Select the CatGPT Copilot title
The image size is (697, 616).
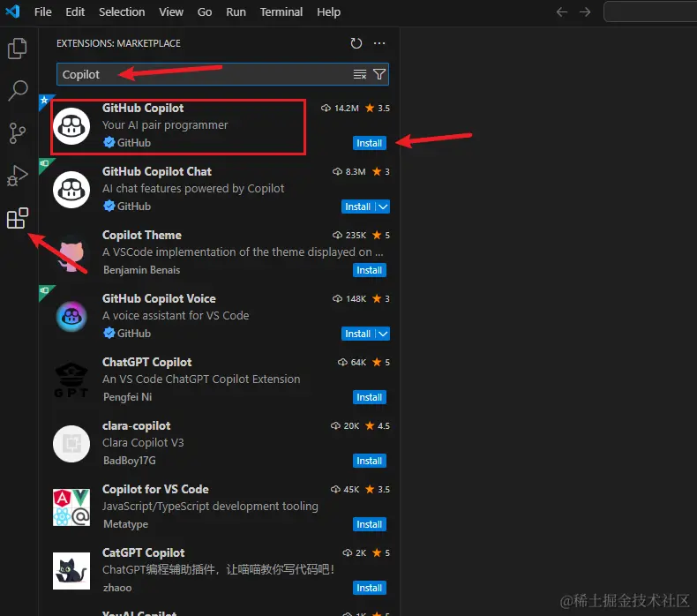click(x=143, y=552)
